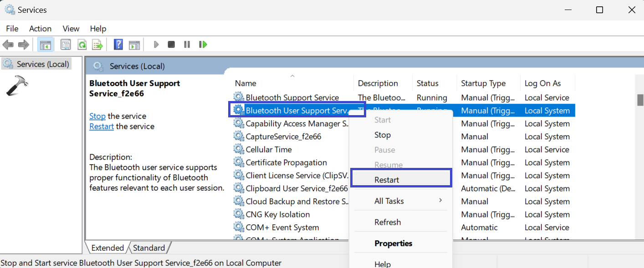Choose Restart from the context menu
Image resolution: width=644 pixels, height=268 pixels.
click(387, 180)
